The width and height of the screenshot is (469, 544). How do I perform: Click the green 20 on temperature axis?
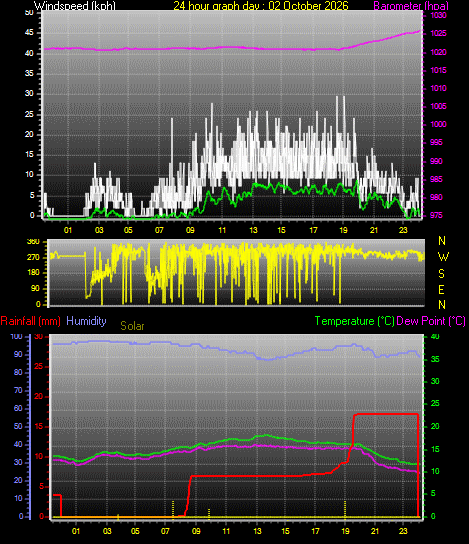[435, 426]
